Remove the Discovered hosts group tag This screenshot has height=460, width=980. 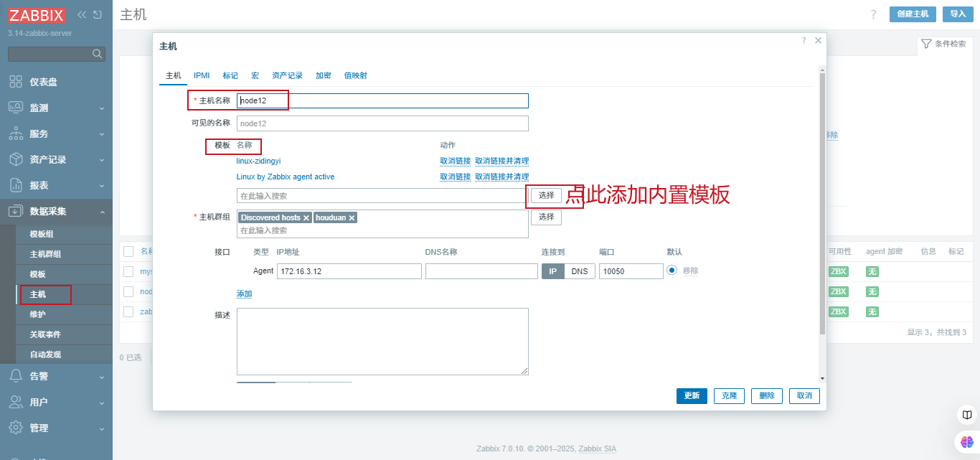[x=306, y=217]
